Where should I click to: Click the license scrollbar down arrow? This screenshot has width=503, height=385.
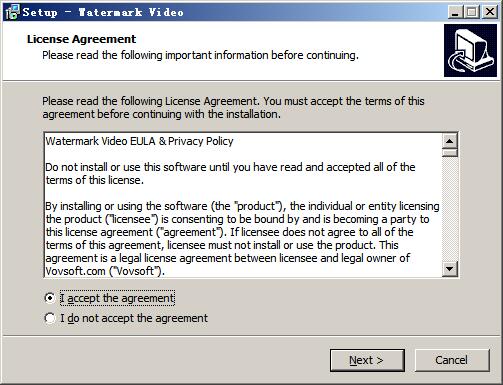click(449, 268)
